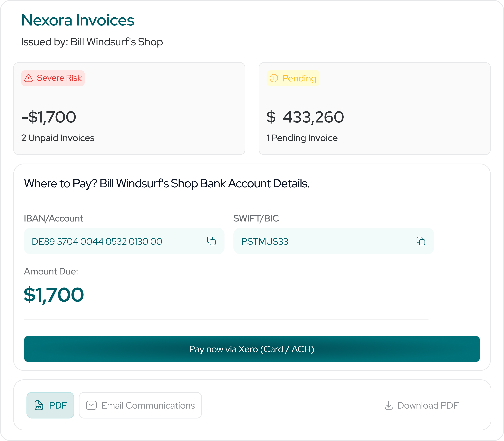The width and height of the screenshot is (504, 441).
Task: Click the PDF document icon
Action: coord(38,405)
